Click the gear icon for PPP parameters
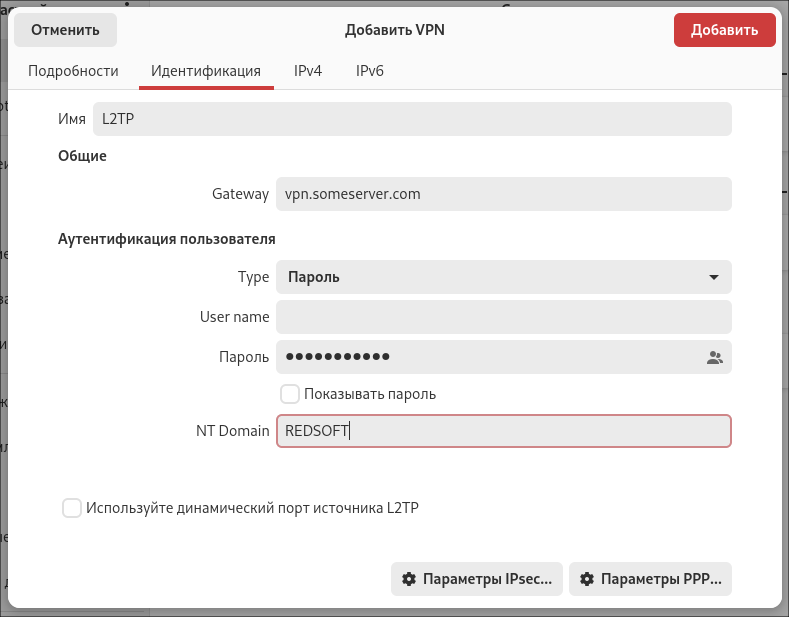Viewport: 789px width, 617px height. click(x=587, y=579)
